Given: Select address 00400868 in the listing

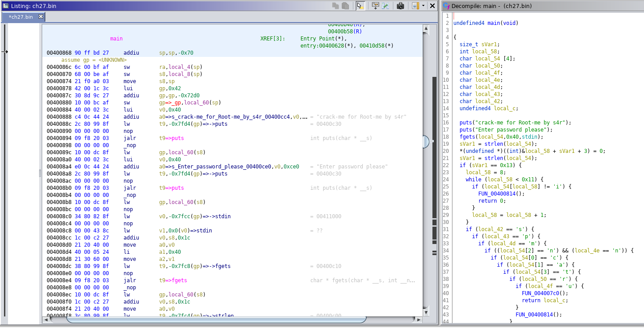Looking at the screenshot, I should (59, 53).
